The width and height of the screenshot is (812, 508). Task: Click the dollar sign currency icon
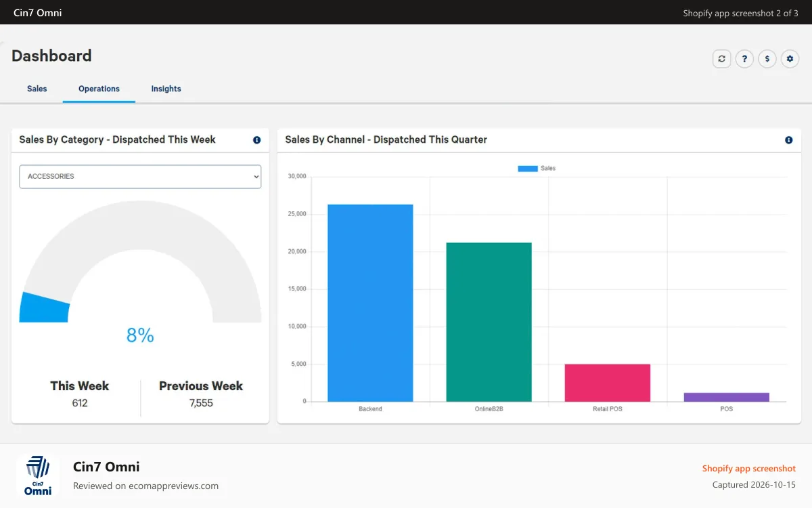click(x=767, y=59)
